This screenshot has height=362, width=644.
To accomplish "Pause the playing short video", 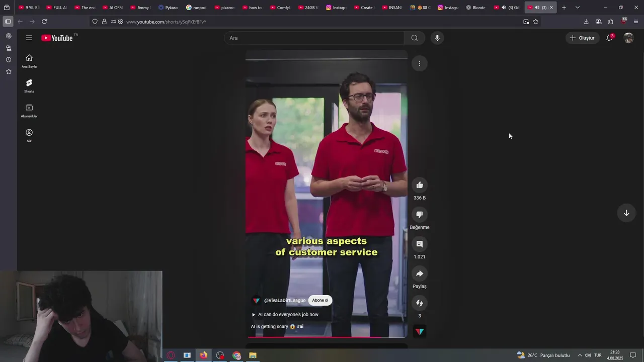I will click(x=327, y=194).
